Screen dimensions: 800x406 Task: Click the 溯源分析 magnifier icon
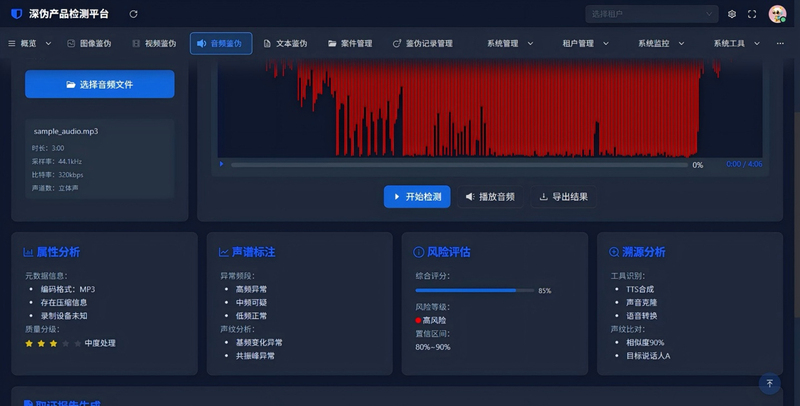[x=614, y=252]
